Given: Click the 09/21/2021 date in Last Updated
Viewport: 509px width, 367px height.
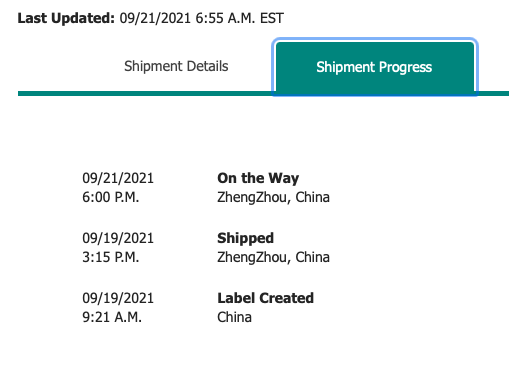Looking at the screenshot, I should [x=155, y=18].
